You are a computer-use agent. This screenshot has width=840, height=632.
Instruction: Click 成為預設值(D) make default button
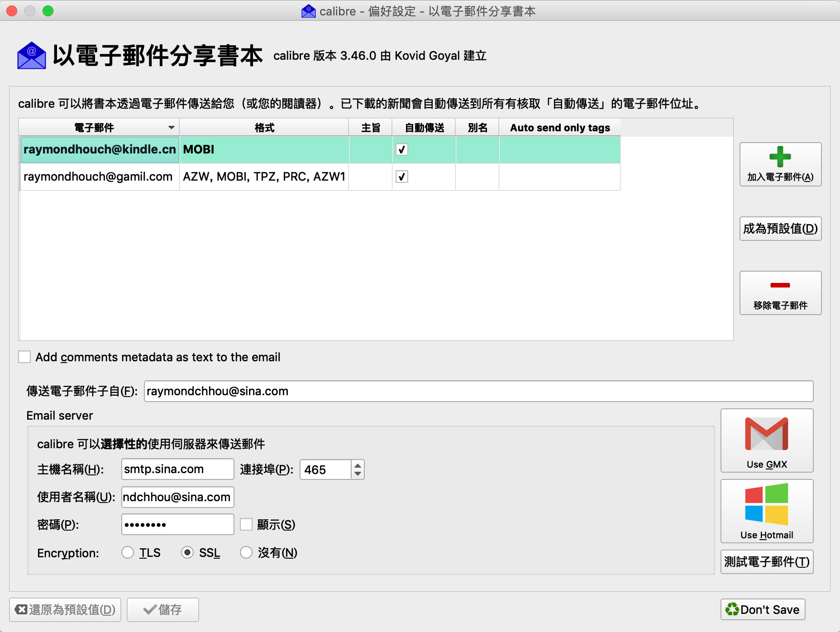pyautogui.click(x=780, y=229)
